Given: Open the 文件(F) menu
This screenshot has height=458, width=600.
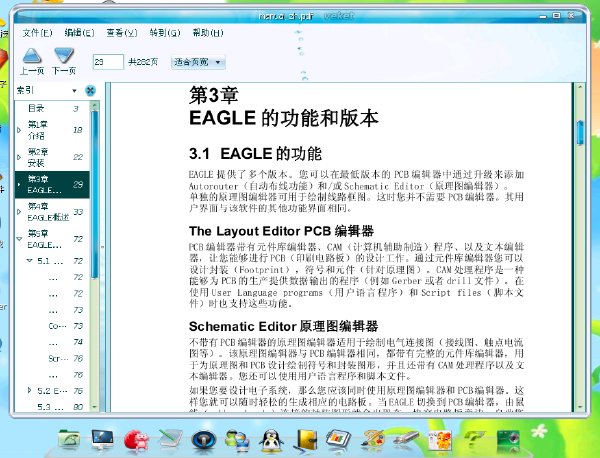Looking at the screenshot, I should coord(37,33).
